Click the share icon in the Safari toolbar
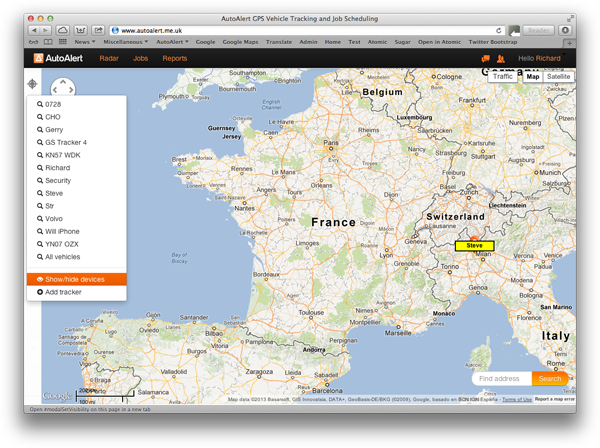600x448 pixels. (98, 30)
